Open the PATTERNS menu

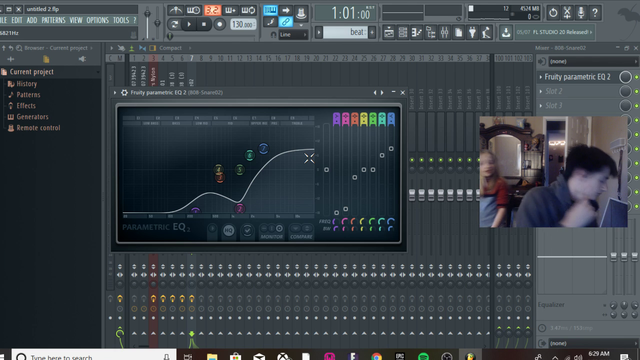pyautogui.click(x=53, y=20)
